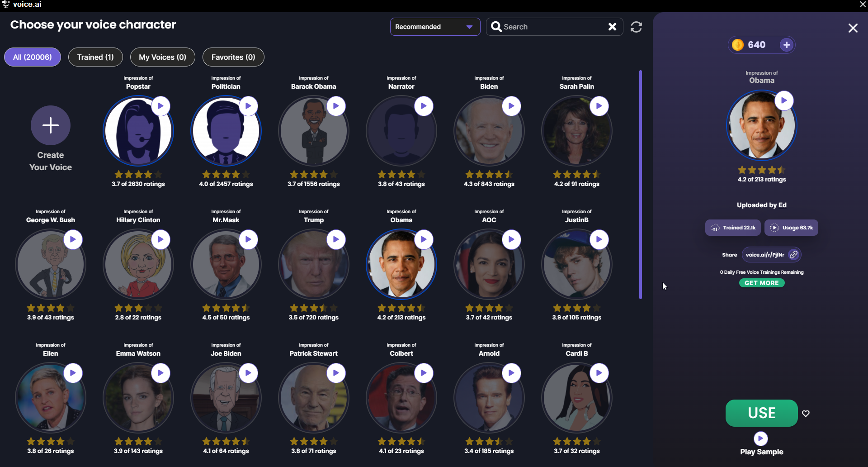Play the Barack Obama voice preview

[336, 106]
